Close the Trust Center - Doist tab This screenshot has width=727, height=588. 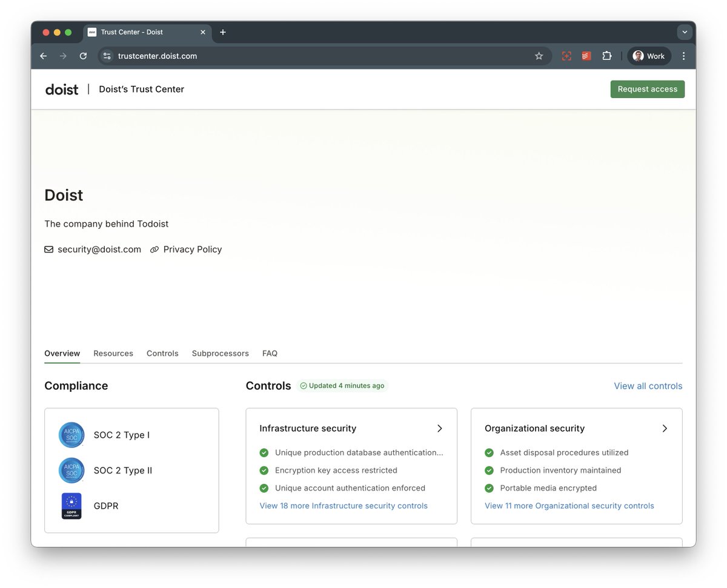(x=203, y=32)
